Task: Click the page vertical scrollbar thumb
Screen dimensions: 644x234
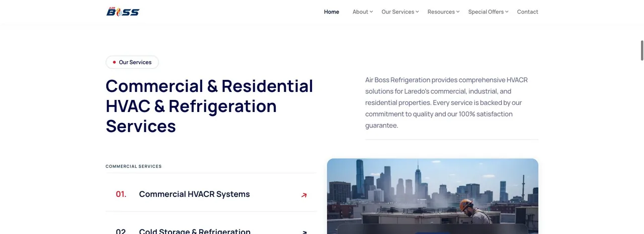Action: click(x=642, y=51)
